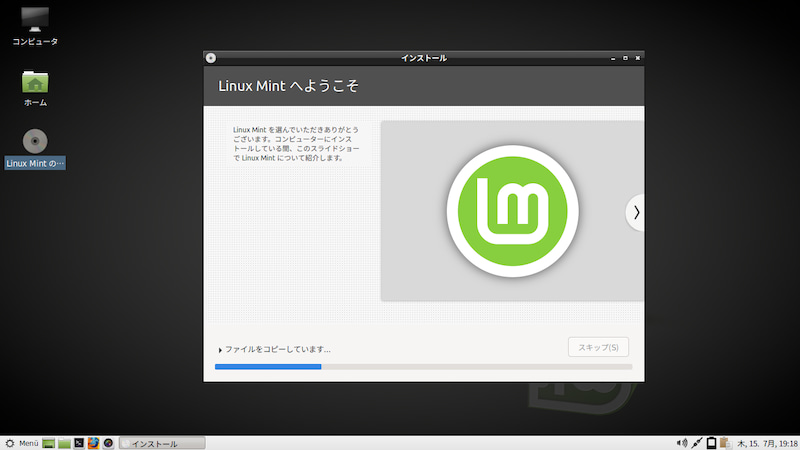Advance the slideshow with the right chevron
800x450 pixels.
click(x=635, y=212)
